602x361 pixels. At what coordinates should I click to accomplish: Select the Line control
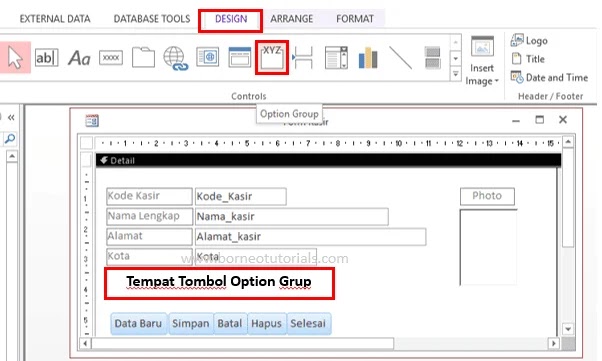coord(400,58)
